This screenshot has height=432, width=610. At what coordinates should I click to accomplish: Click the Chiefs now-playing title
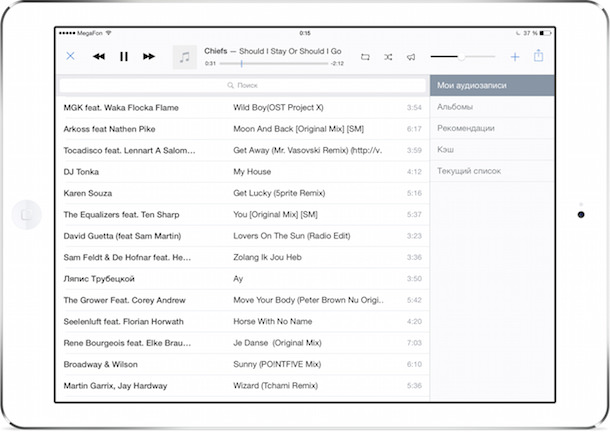[x=216, y=51]
